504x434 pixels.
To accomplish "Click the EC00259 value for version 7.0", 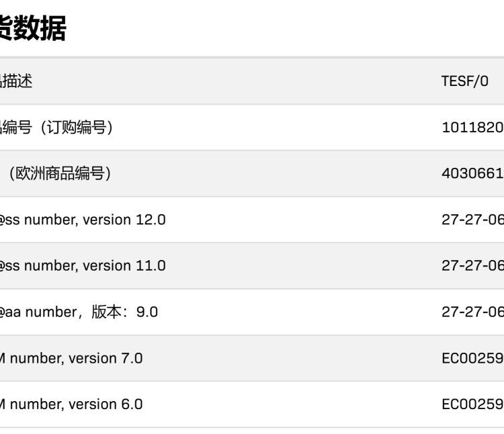I will tap(472, 358).
